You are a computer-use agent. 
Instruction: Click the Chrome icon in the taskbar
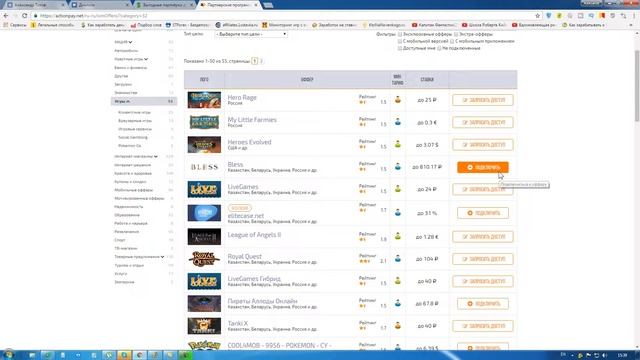click(x=139, y=356)
